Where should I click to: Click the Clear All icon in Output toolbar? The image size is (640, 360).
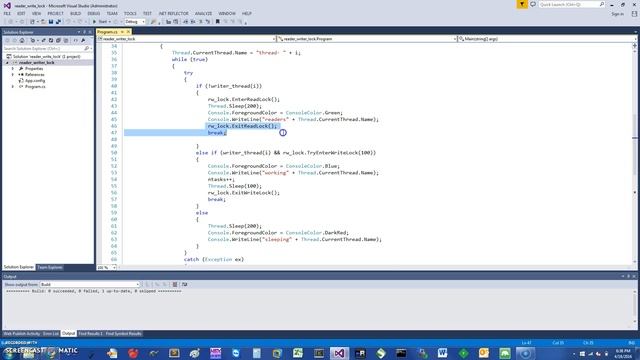[175, 284]
